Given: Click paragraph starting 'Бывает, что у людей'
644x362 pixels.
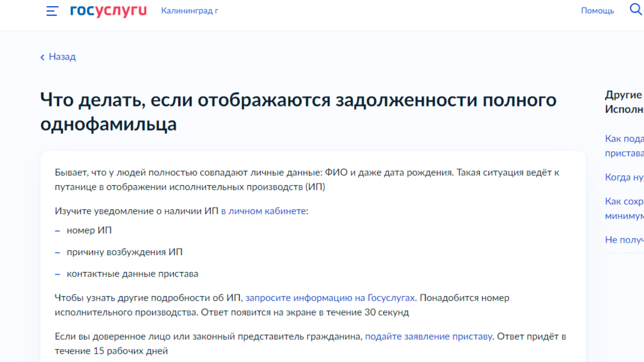Looking at the screenshot, I should coord(307,180).
